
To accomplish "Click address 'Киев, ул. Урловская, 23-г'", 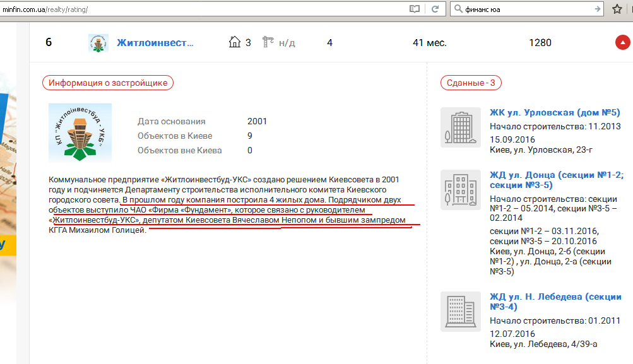I will click(x=541, y=150).
